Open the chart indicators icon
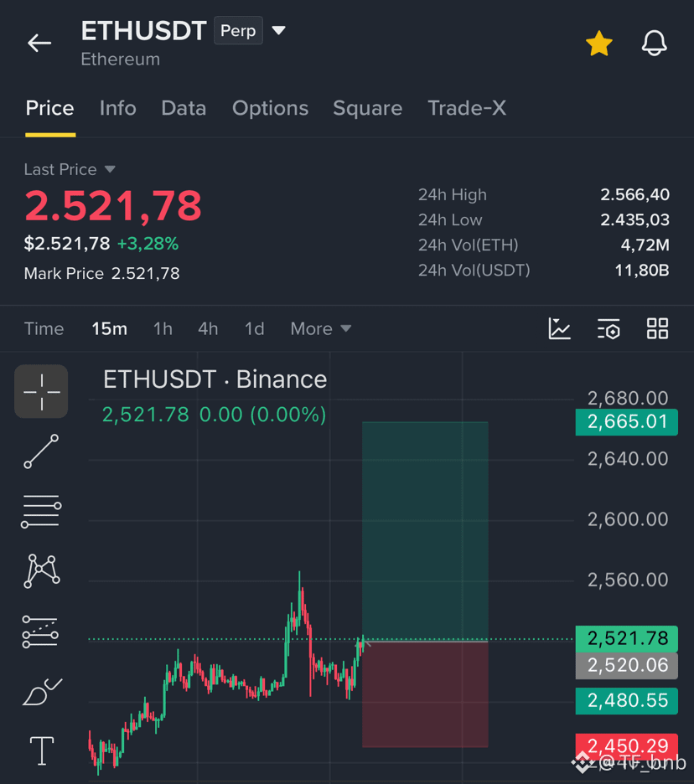694x784 pixels. 559,328
